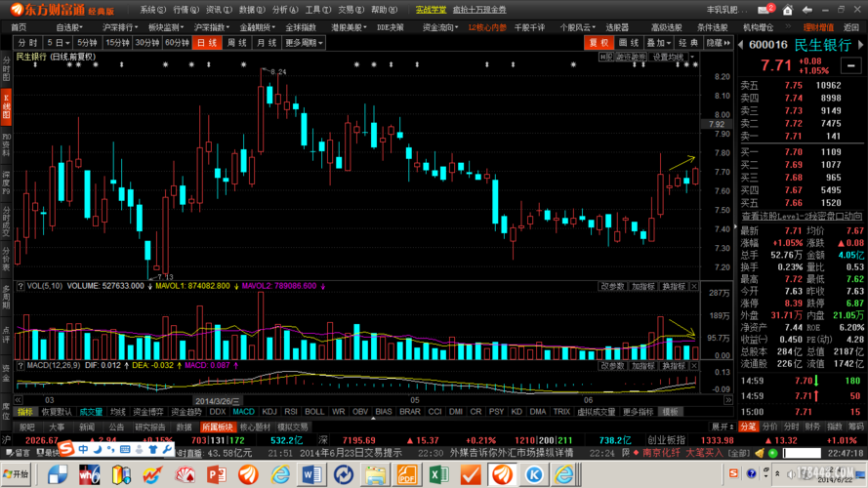
Task: Click the 查看该股Level-2秘密盘口动向 link
Action: coord(801,216)
